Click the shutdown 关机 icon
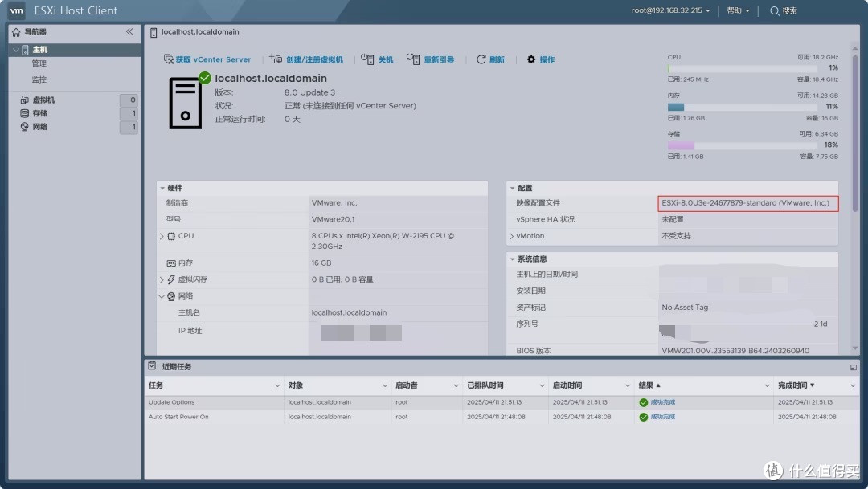868x489 pixels. [x=367, y=58]
